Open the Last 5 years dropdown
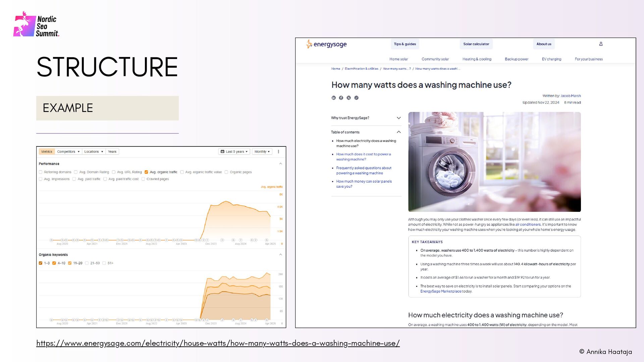 pos(234,152)
